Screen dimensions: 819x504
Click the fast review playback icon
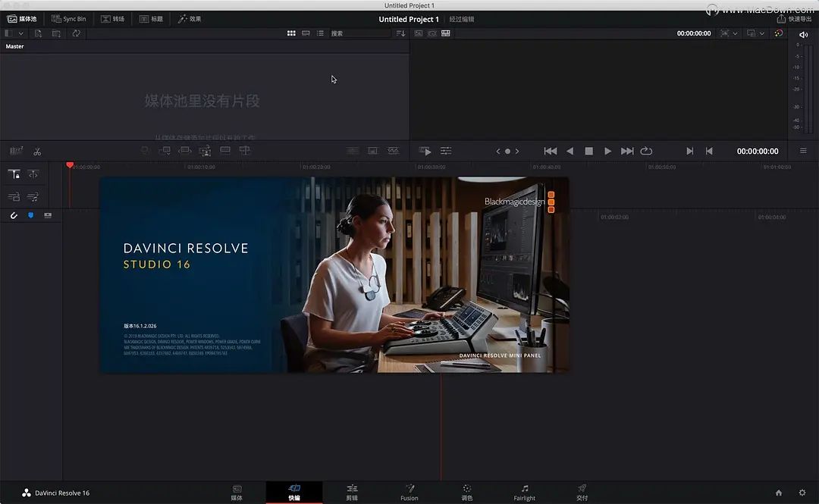coord(425,150)
